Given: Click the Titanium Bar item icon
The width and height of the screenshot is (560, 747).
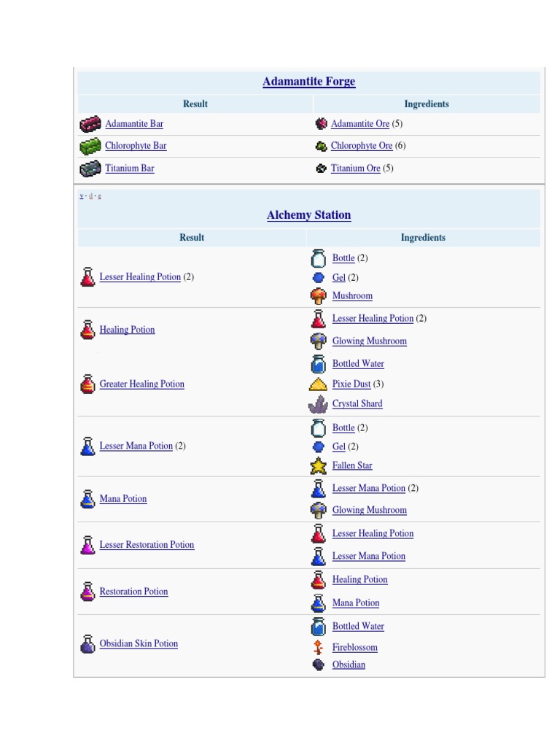Looking at the screenshot, I should 90,169.
